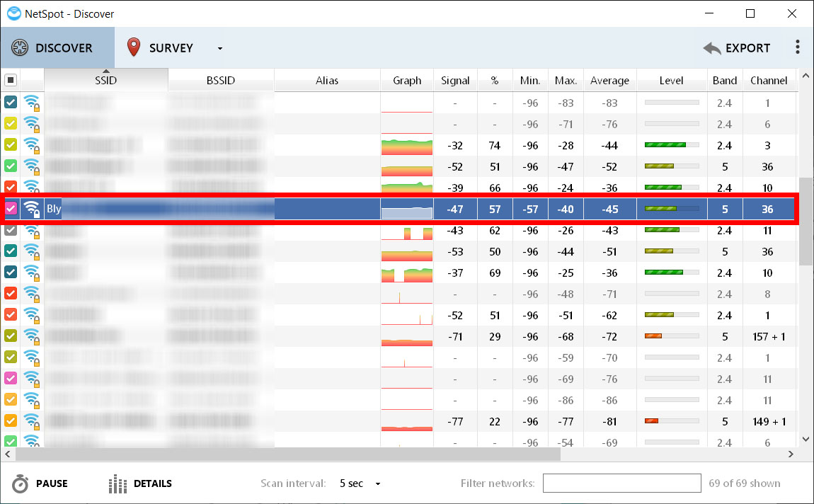Screen dimensions: 814x504
Task: Open Details with the bar chart icon
Action: (x=117, y=484)
